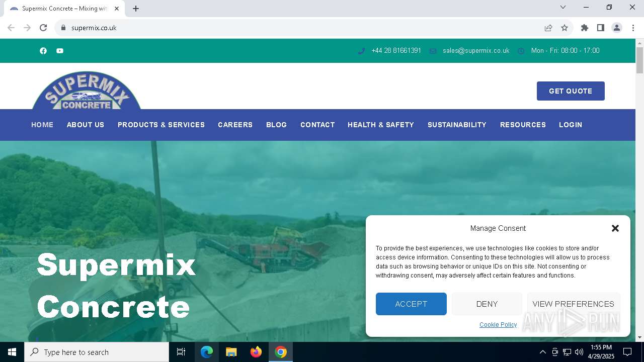The height and width of the screenshot is (362, 644).
Task: Open the network status tray icon
Action: [x=567, y=352]
